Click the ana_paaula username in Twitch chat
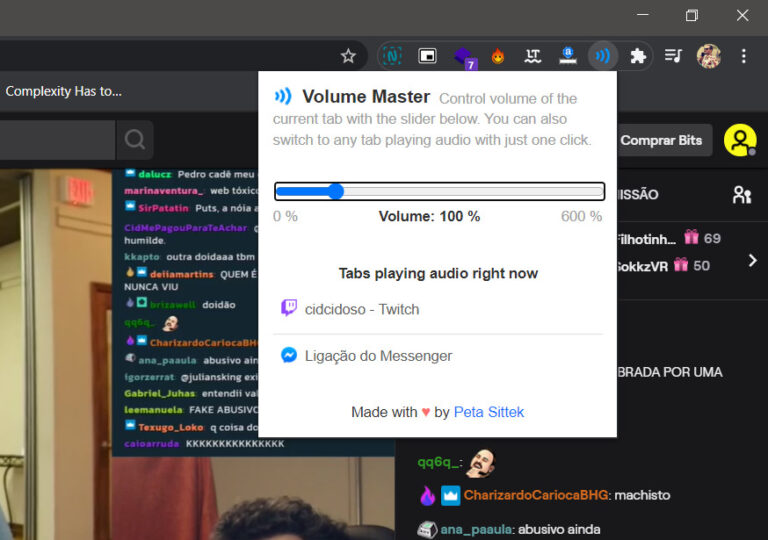The width and height of the screenshot is (768, 540). point(476,530)
